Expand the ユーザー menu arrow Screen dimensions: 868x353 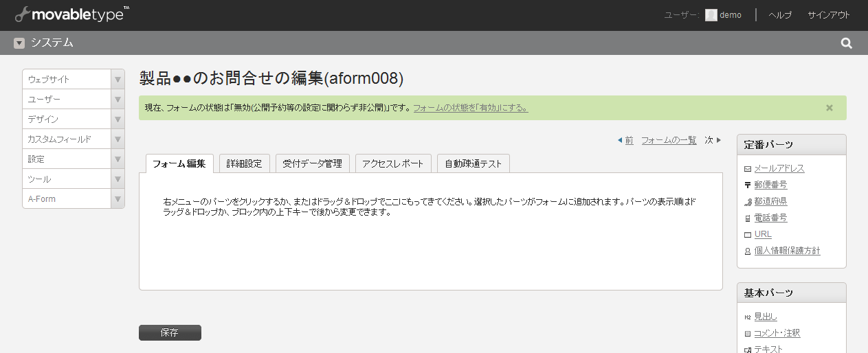coord(118,100)
